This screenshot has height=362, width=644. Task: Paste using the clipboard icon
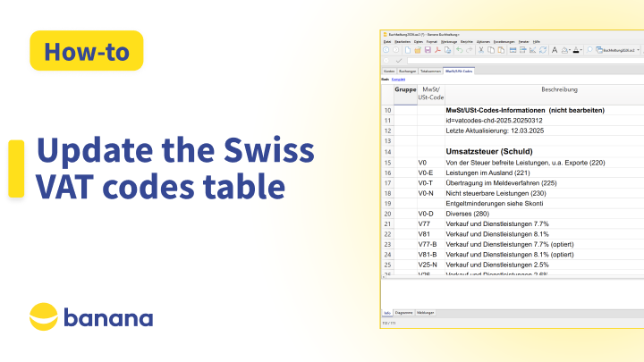point(501,50)
